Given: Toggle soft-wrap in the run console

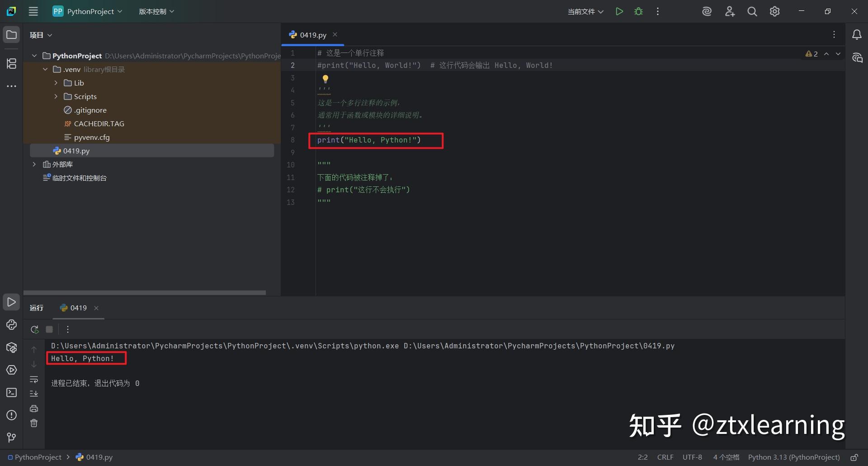Looking at the screenshot, I should (x=34, y=380).
